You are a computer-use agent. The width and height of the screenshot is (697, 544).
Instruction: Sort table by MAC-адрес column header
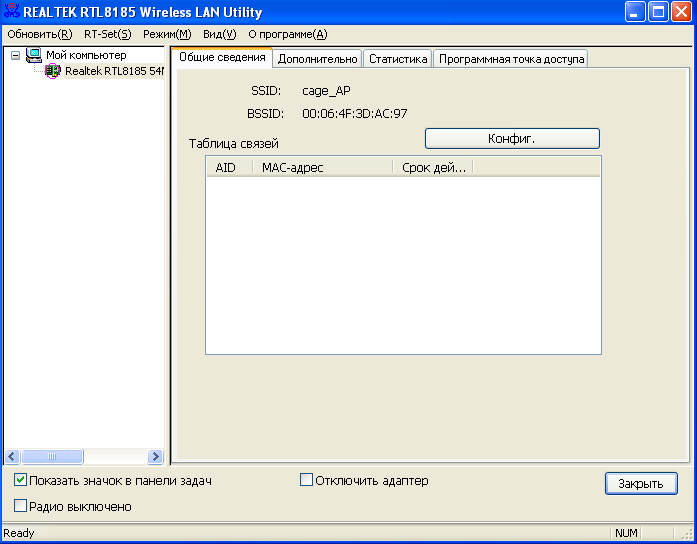323,168
